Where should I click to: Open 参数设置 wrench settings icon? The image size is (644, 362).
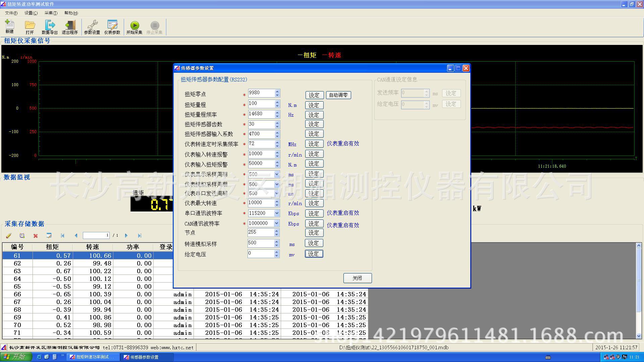pyautogui.click(x=92, y=25)
